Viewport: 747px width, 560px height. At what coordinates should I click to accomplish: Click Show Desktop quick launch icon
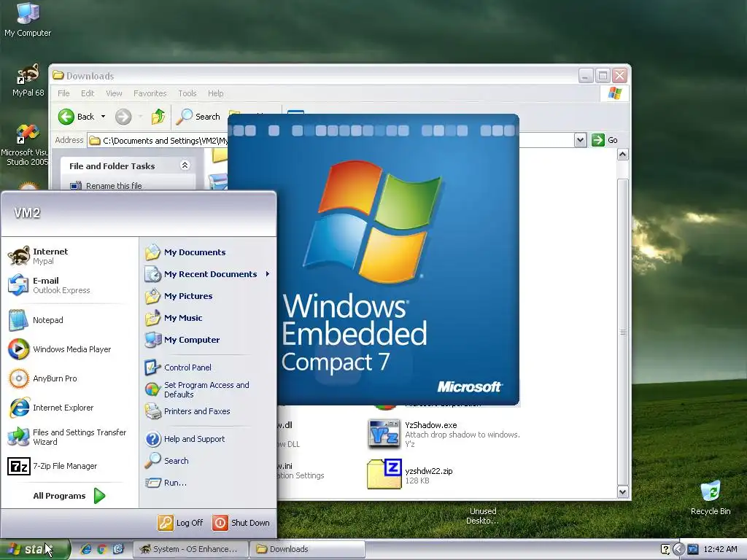[x=117, y=549]
